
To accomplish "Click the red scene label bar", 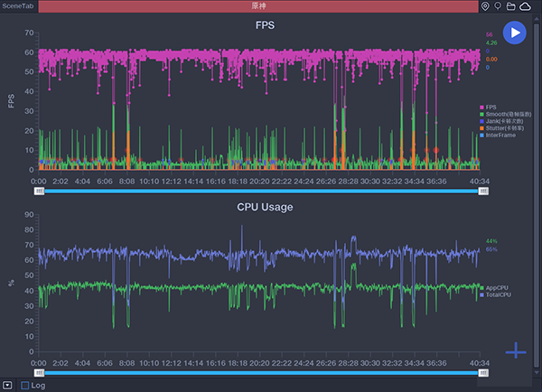I will pos(259,6).
